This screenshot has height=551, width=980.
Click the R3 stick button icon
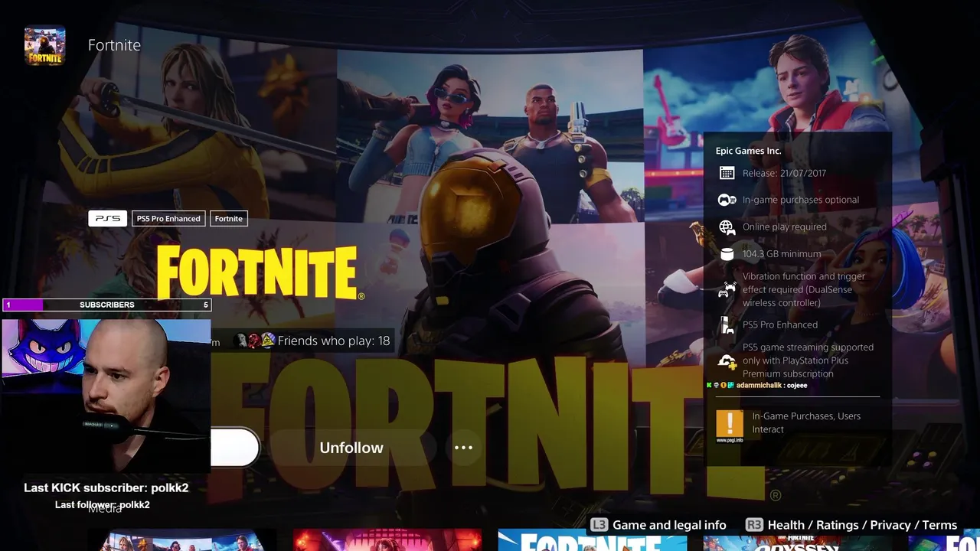click(x=754, y=525)
